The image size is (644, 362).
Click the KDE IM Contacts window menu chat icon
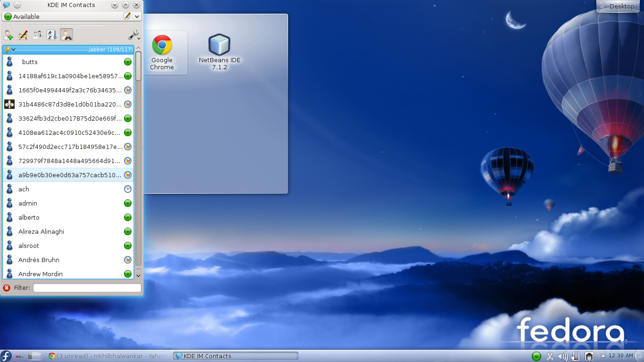pos(7,5)
